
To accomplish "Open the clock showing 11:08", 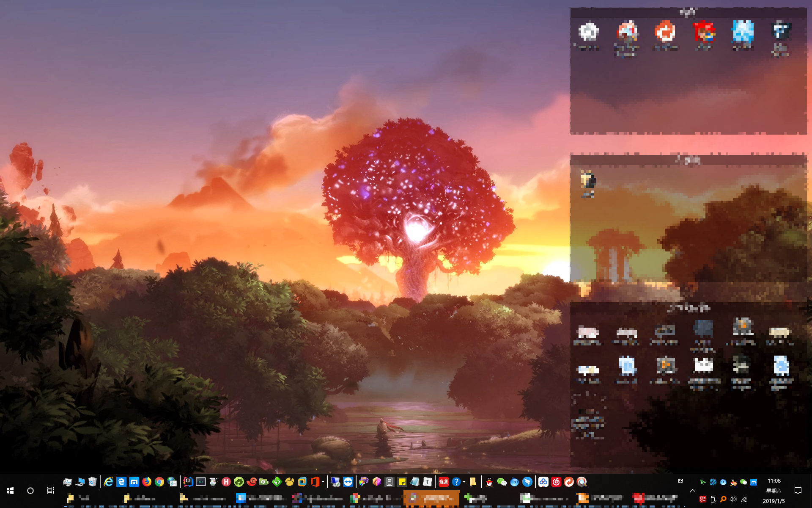I will pyautogui.click(x=774, y=481).
